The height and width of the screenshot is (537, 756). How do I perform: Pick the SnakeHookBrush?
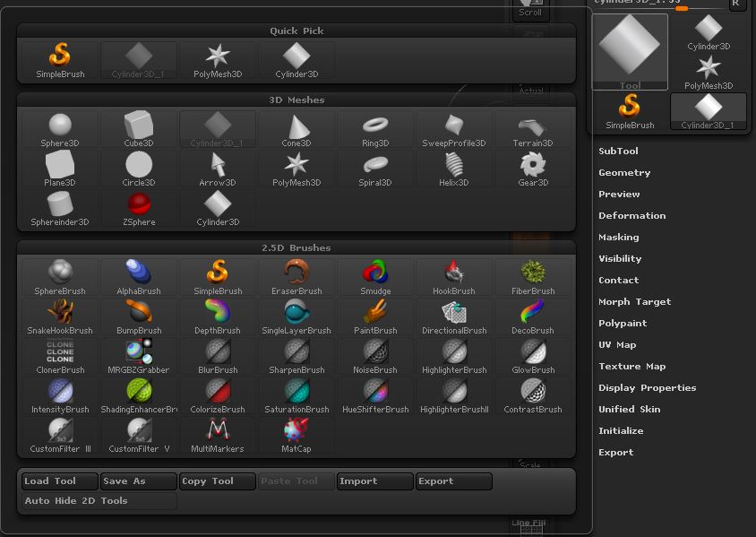point(60,316)
